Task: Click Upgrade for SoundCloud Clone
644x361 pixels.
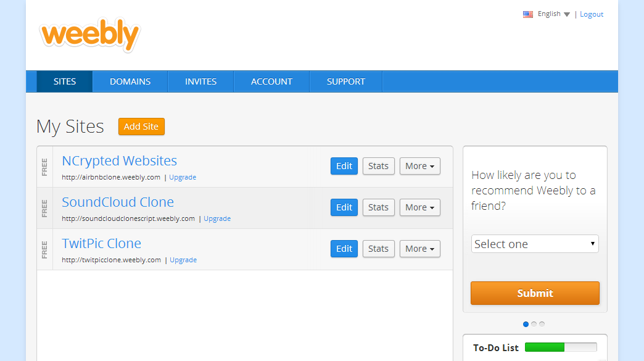Action: (x=217, y=219)
